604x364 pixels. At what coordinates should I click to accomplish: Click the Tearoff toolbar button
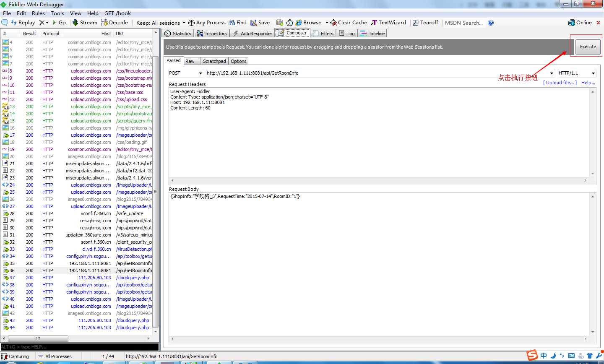point(425,23)
